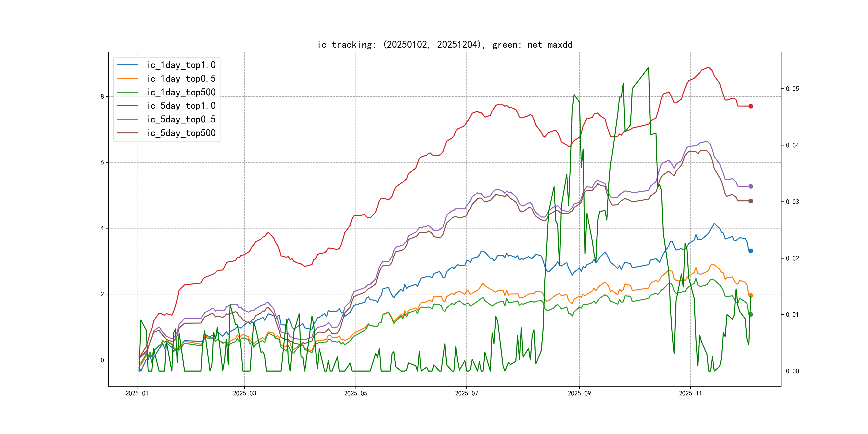868x434 pixels.
Task: Click the blue endpoint marker dot
Action: click(751, 251)
